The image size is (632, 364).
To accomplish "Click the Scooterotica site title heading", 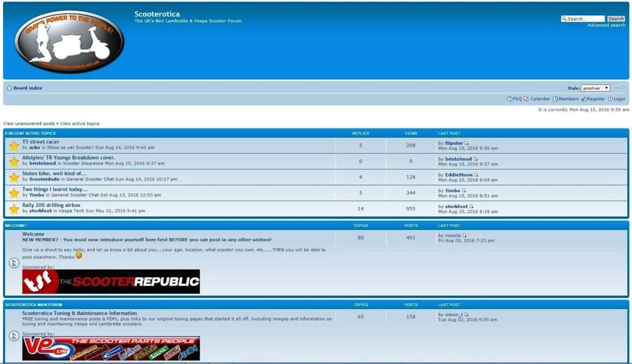I will (157, 14).
